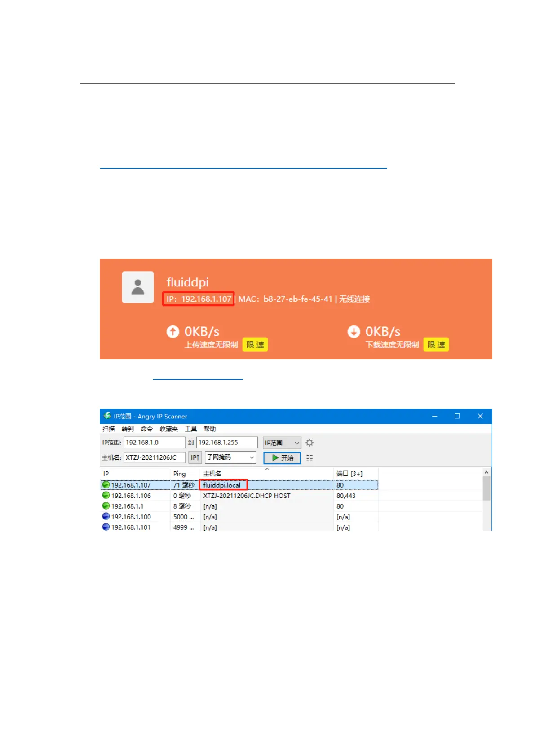The image size is (535, 756).
Task: Select the row with IP 192.168.1.100
Action: tap(239, 516)
